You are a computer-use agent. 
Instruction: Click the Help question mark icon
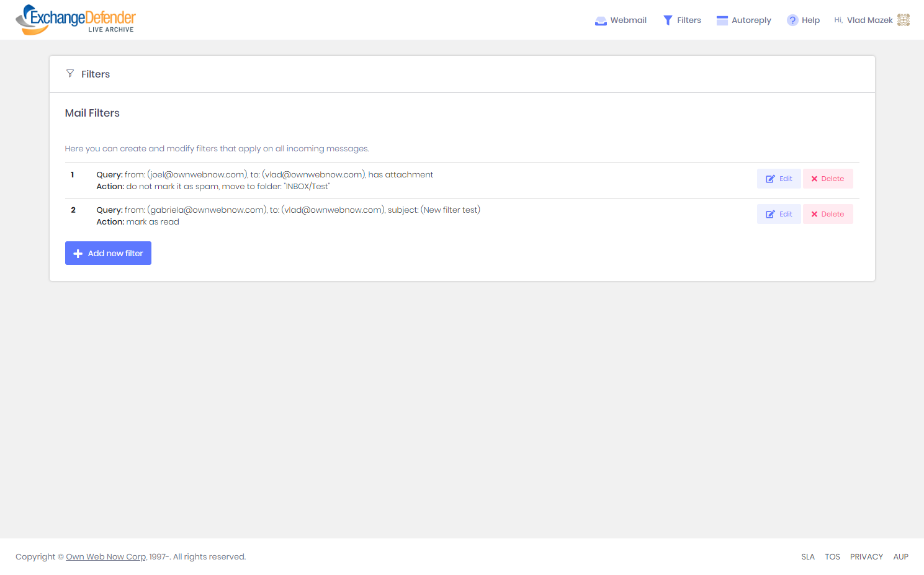792,20
